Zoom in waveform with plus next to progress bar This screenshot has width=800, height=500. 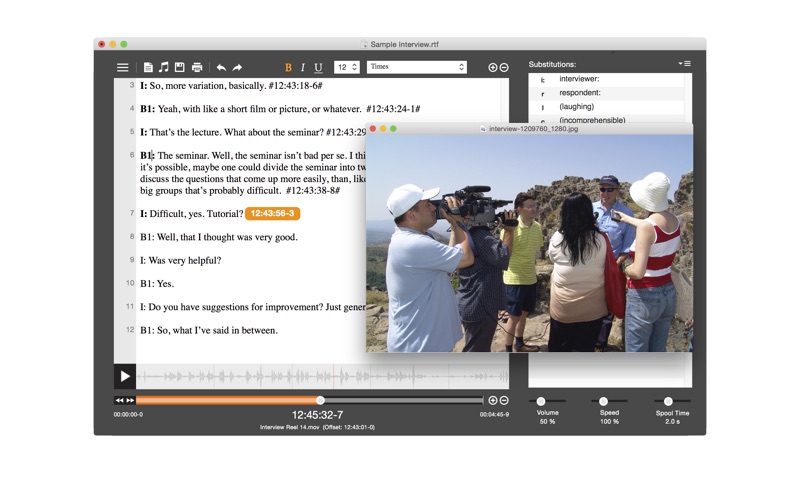(x=492, y=401)
